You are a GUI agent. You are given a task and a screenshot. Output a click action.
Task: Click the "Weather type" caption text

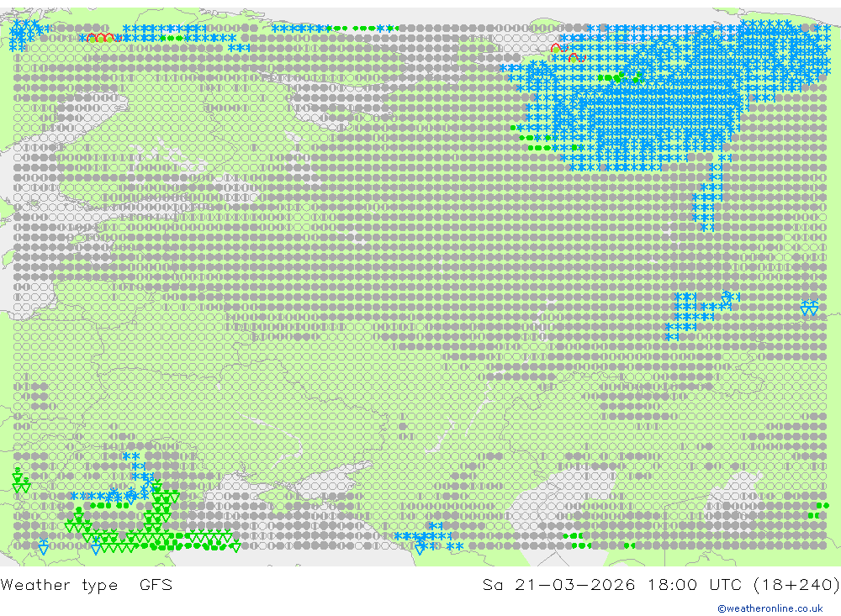[x=59, y=585]
